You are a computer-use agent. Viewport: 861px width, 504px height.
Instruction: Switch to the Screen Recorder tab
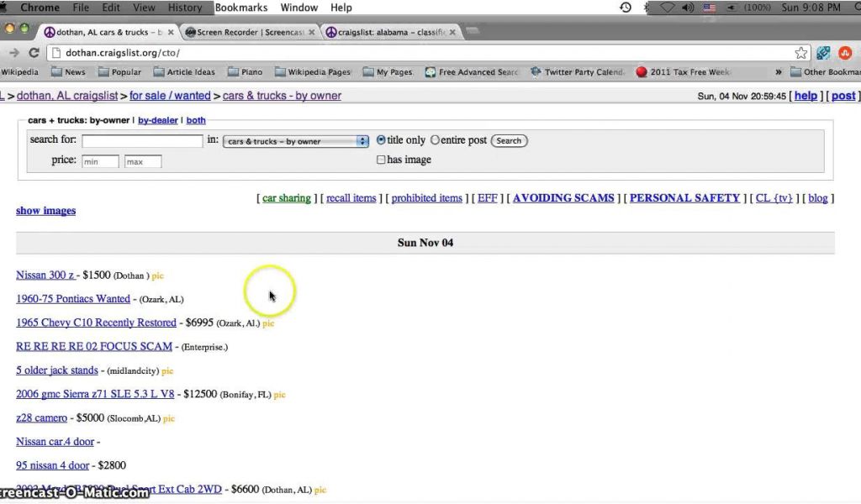pos(250,33)
